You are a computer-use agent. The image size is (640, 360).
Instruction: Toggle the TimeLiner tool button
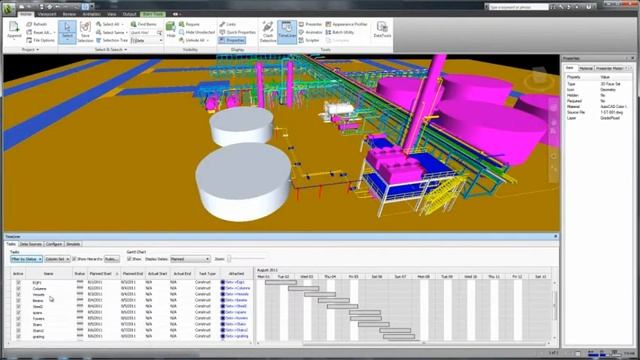click(x=287, y=32)
